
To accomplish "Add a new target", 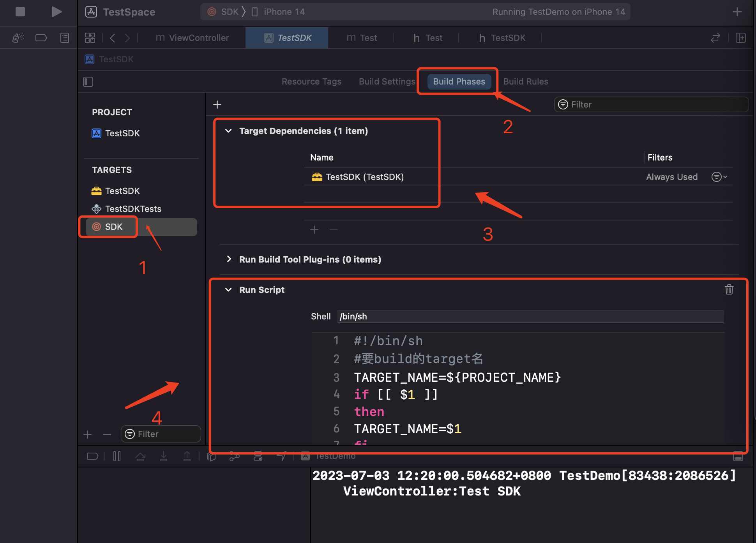I will (x=88, y=434).
